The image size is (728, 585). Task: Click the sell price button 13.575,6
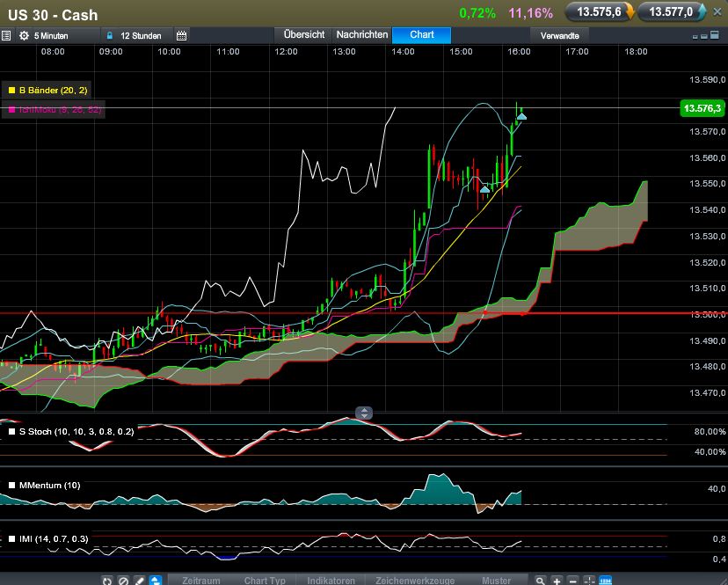pyautogui.click(x=600, y=12)
